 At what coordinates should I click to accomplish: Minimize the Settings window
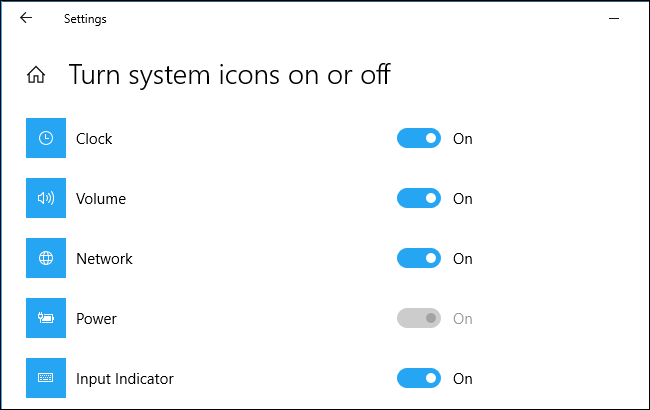612,18
